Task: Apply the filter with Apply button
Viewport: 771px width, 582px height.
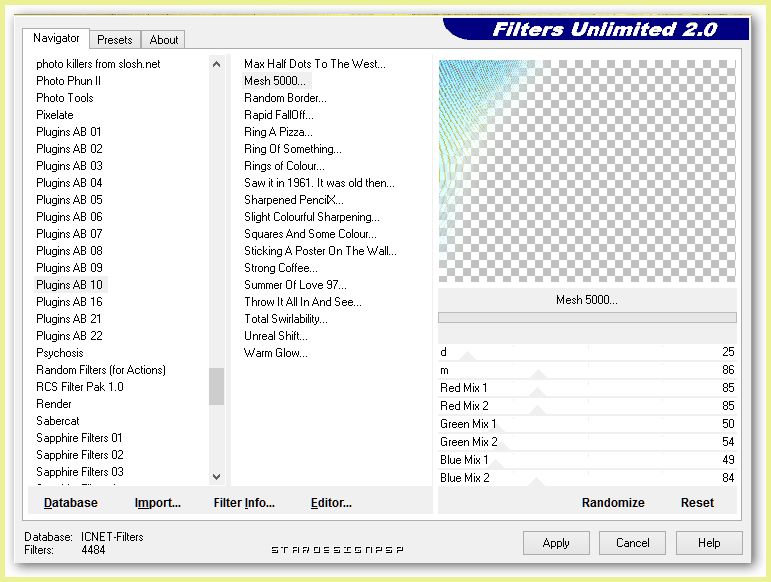Action: [556, 543]
